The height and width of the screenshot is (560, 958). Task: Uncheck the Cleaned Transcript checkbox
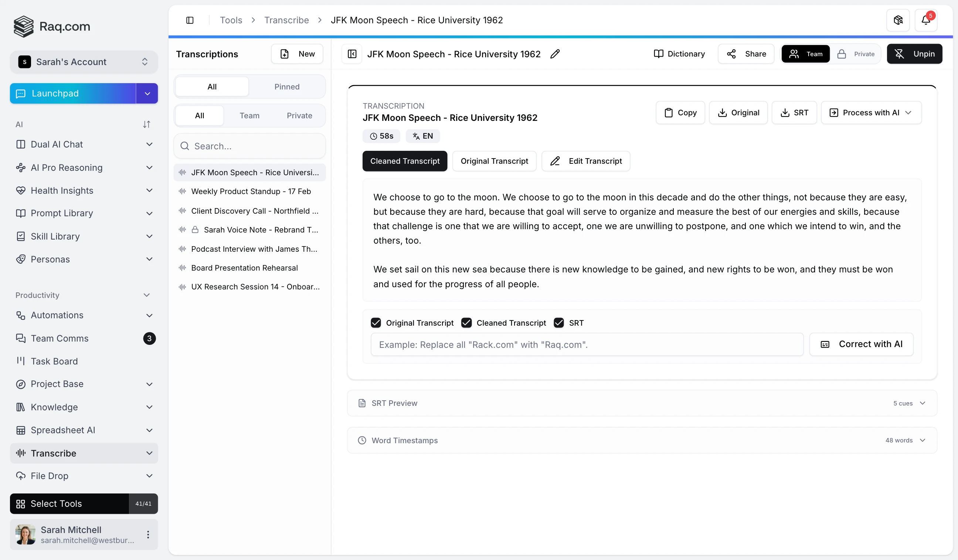[466, 322]
